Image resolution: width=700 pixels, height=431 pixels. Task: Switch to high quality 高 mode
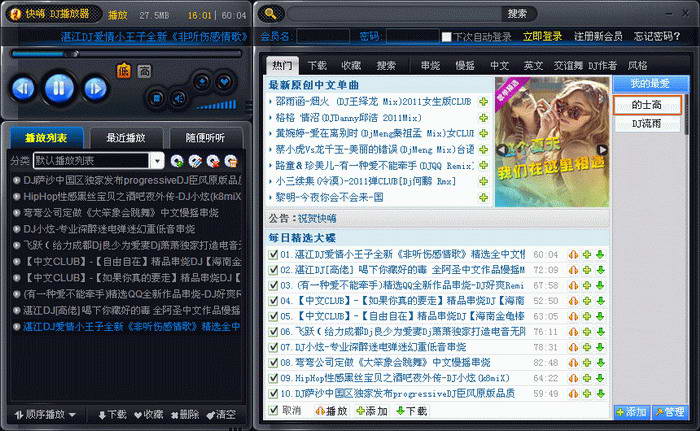(x=144, y=71)
